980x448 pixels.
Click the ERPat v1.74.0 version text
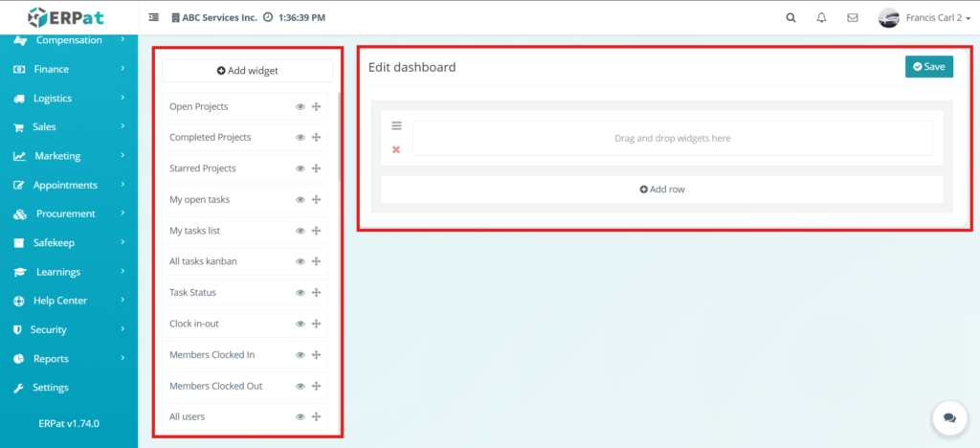coord(69,423)
